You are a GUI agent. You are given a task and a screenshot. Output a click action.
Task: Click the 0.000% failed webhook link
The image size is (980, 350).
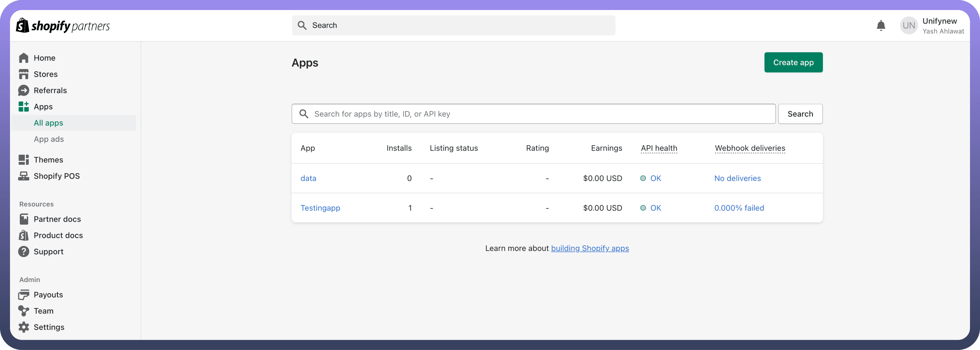739,208
